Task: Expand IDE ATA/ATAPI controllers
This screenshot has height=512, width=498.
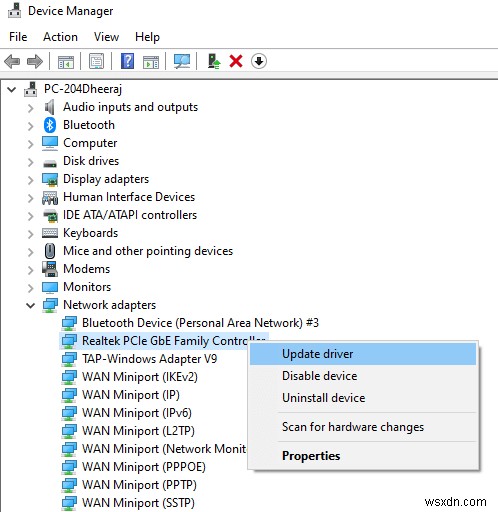Action: pos(31,216)
